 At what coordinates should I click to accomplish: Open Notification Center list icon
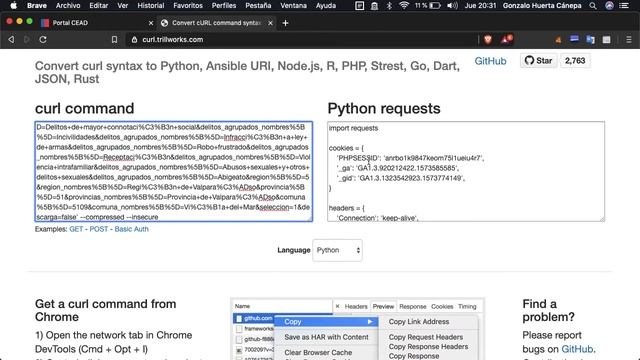click(x=624, y=6)
